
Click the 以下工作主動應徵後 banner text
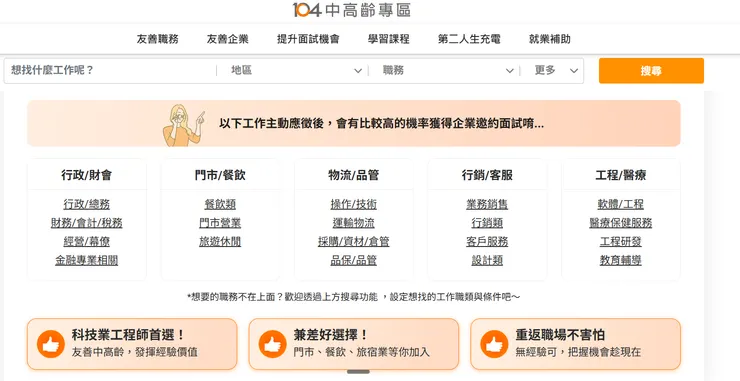[381, 124]
